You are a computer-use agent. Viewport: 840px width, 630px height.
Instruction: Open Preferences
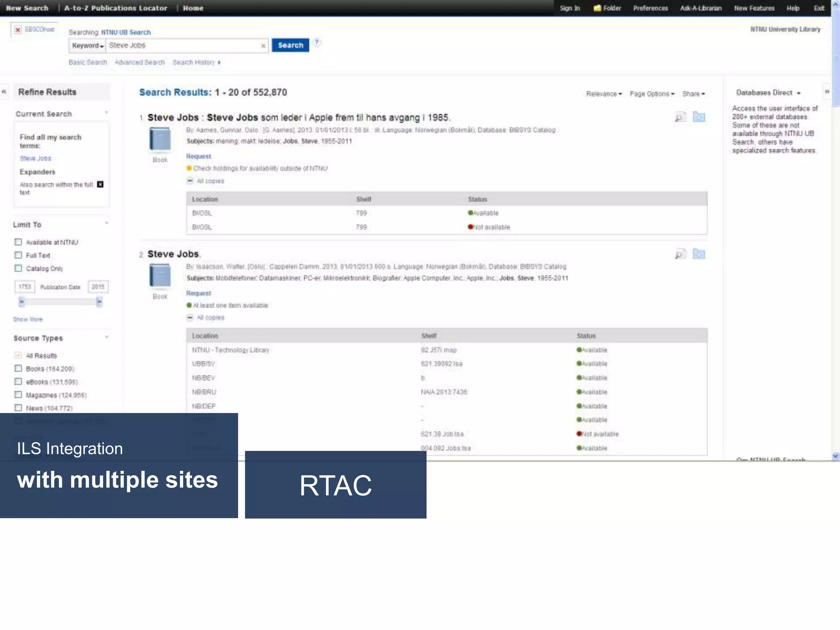tap(651, 8)
